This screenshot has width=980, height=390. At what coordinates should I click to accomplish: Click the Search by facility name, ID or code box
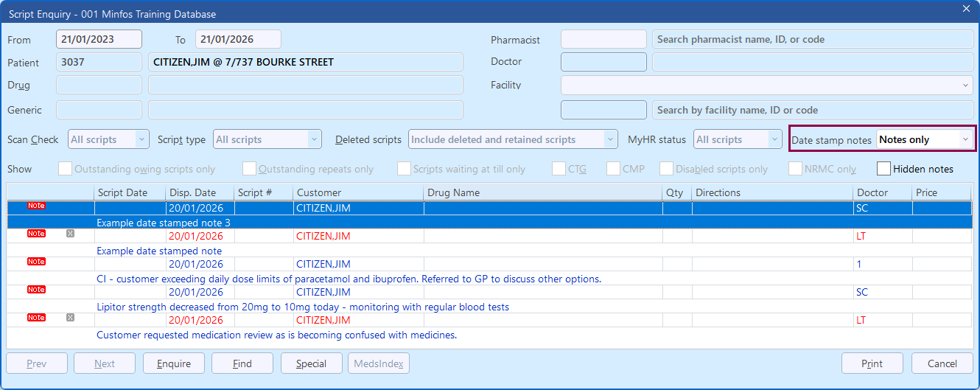pos(813,110)
